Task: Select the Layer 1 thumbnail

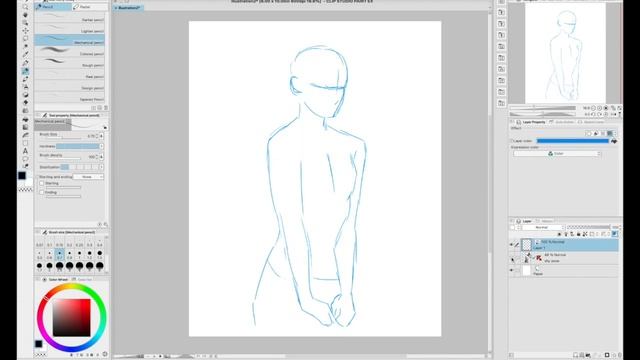Action: tap(527, 244)
